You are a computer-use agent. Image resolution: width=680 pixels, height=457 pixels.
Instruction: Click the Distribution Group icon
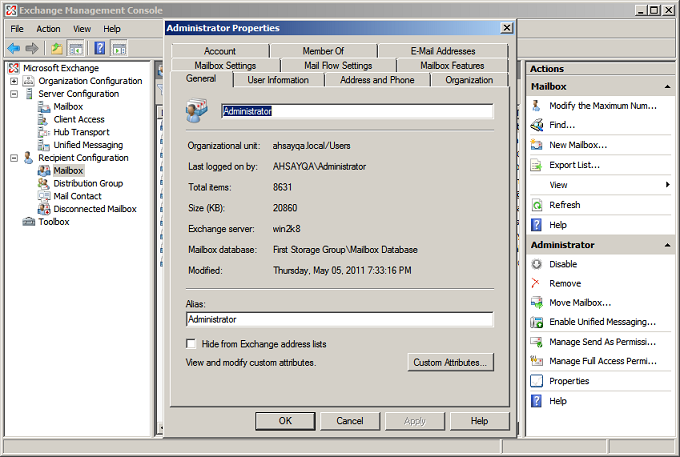[x=43, y=183]
